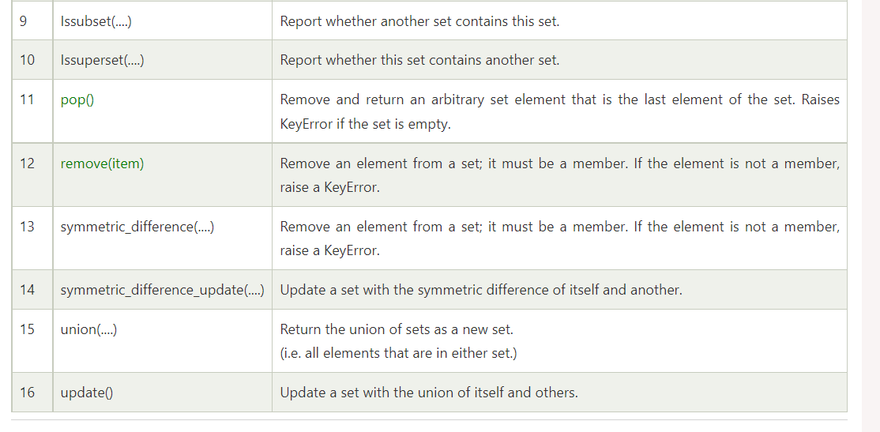Click row number 11
The image size is (880, 432).
[x=27, y=100]
